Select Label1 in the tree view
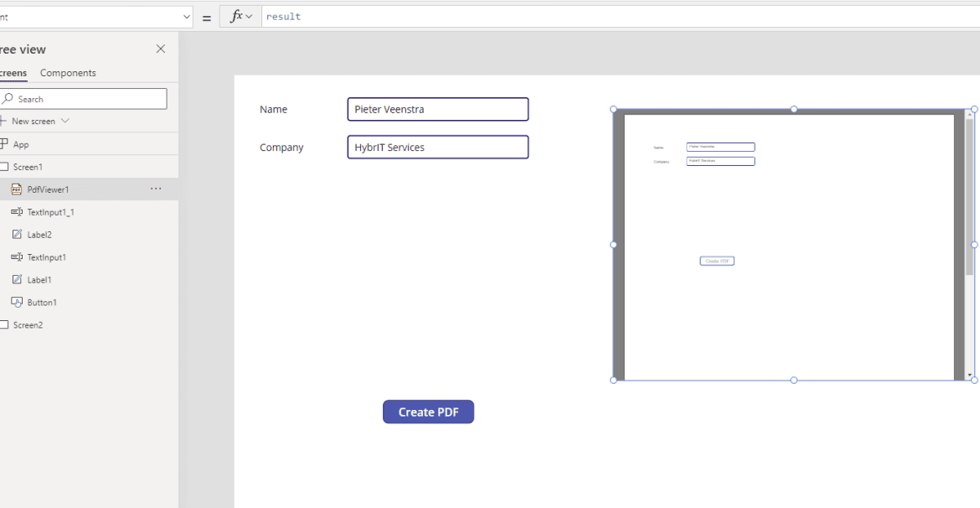 pyautogui.click(x=89, y=280)
